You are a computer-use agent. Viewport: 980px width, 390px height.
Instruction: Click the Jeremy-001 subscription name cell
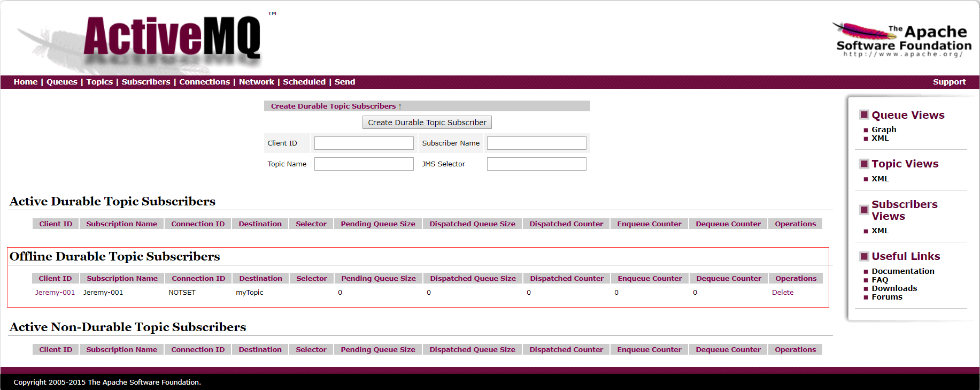click(x=103, y=293)
